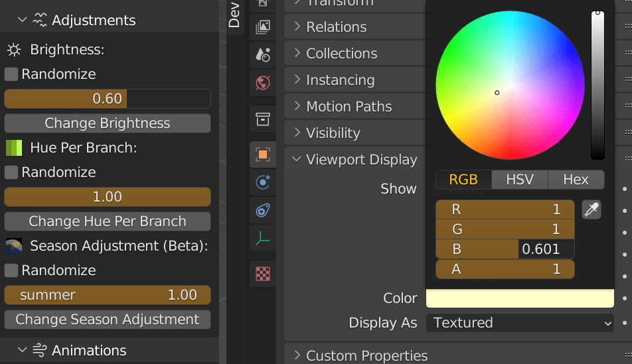The height and width of the screenshot is (364, 632).
Task: Click the Hue Per Branch green icon
Action: click(x=14, y=148)
